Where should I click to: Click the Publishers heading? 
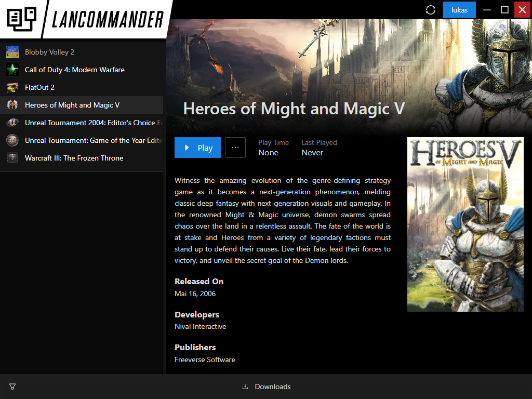point(195,348)
